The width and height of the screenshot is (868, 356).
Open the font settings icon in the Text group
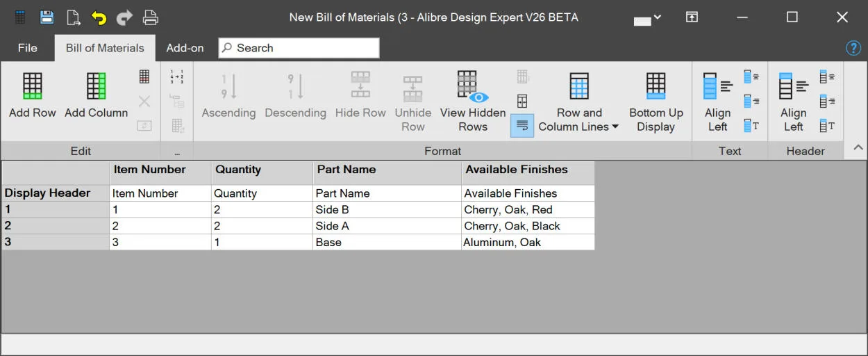click(752, 126)
